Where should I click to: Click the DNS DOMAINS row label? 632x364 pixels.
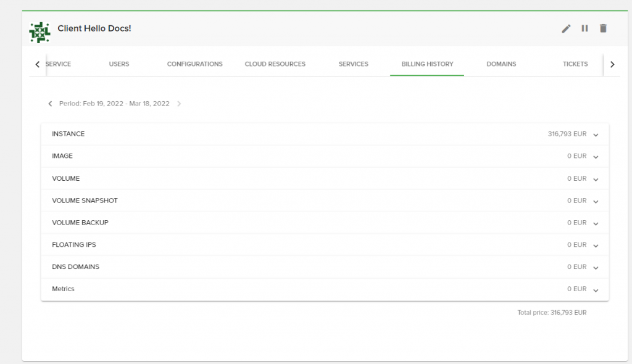coord(75,267)
